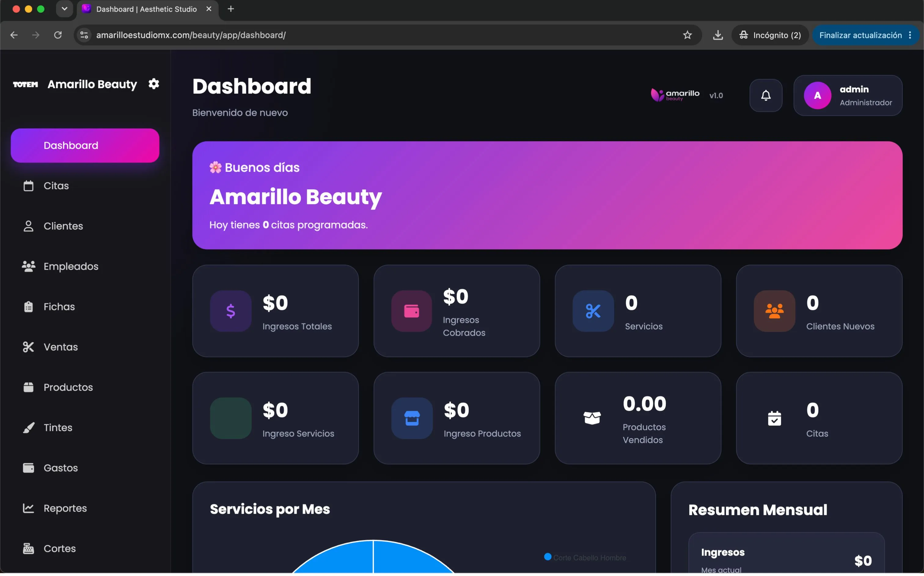Open Chrome's three-dot menu

click(x=910, y=35)
